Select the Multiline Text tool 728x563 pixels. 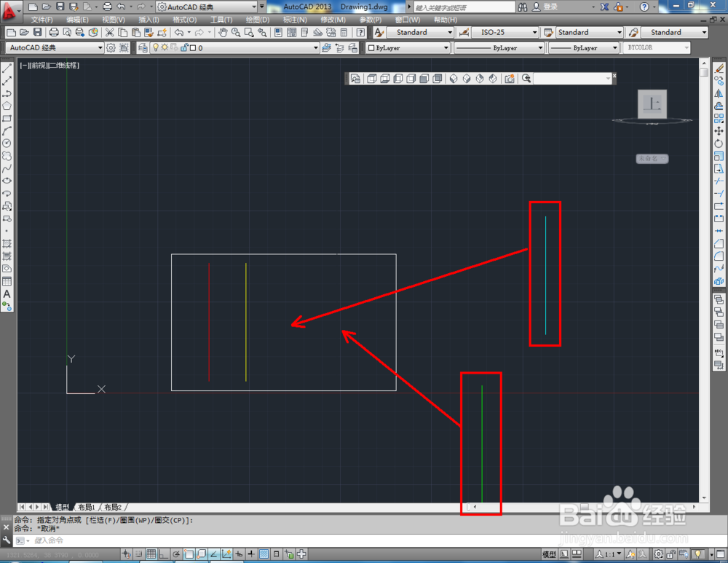click(x=7, y=294)
